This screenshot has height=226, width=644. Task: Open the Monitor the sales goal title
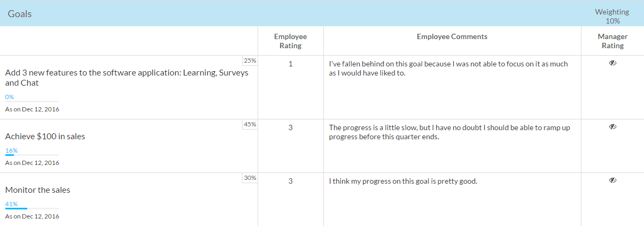pyautogui.click(x=38, y=190)
